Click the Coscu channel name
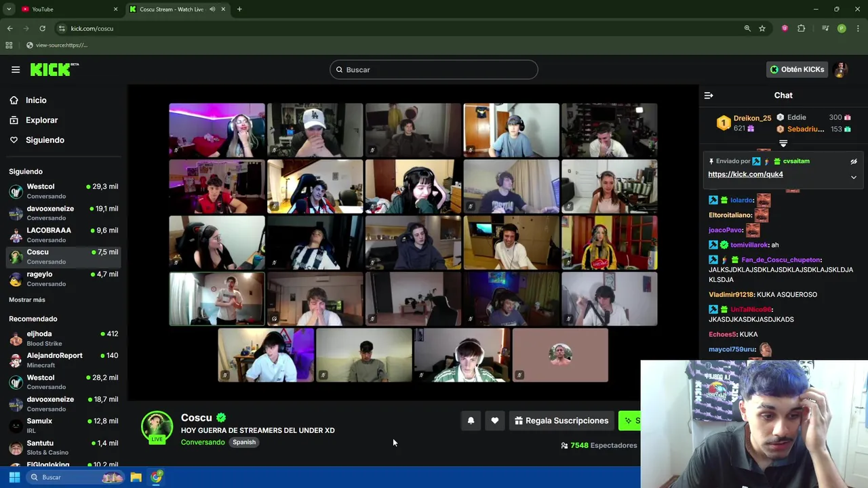868x488 pixels. [197, 418]
